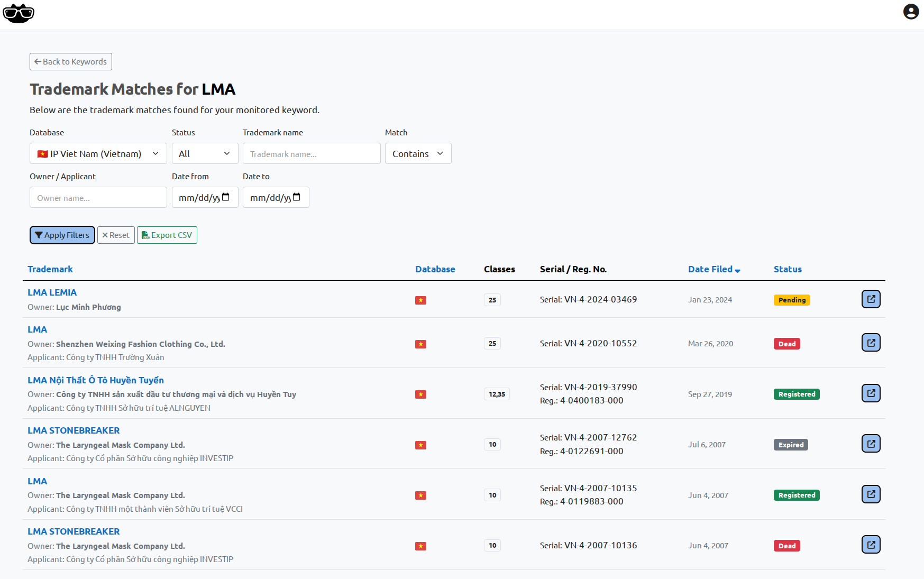Select Reg. 4-0122691-000 text

(x=582, y=451)
